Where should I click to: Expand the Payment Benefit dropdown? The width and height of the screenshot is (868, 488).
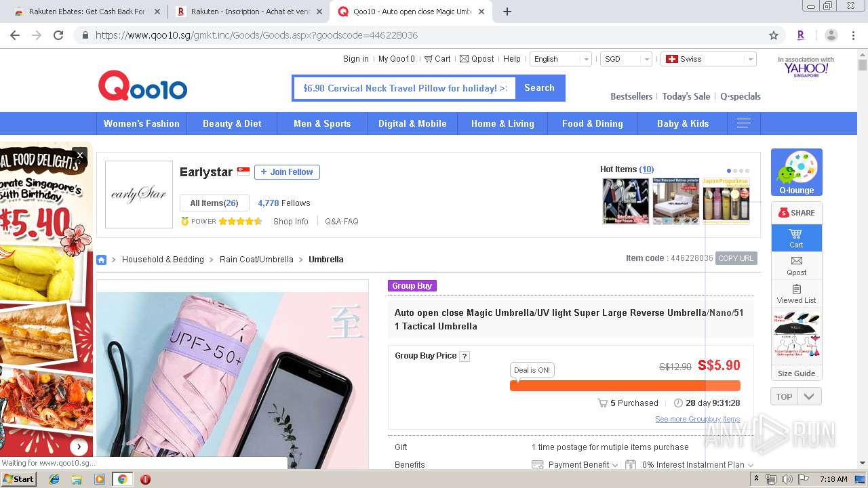575,465
